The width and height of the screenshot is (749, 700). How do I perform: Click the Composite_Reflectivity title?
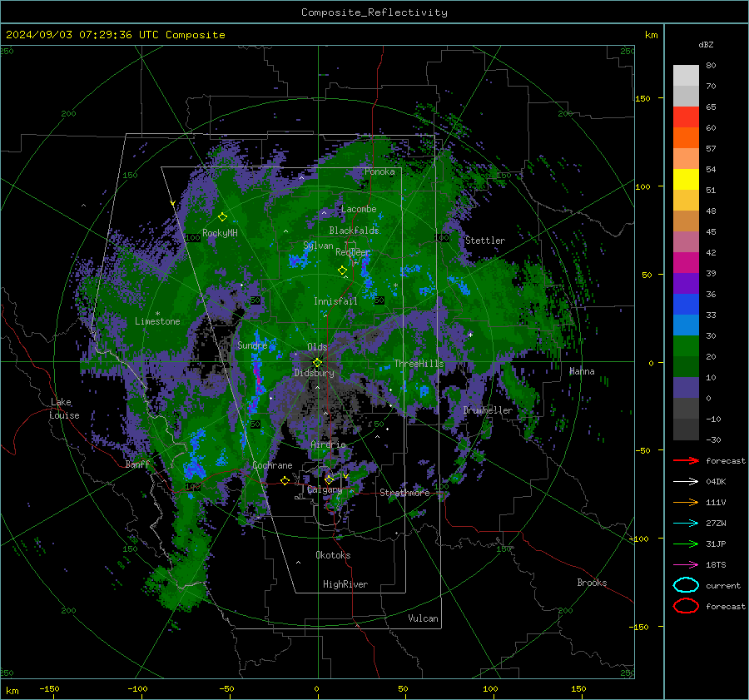[374, 12]
